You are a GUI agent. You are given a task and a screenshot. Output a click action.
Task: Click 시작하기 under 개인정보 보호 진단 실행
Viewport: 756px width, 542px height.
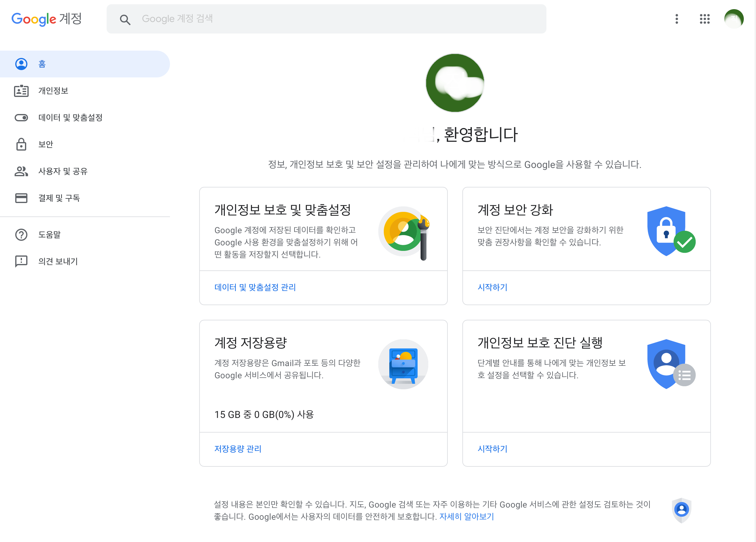tap(492, 449)
